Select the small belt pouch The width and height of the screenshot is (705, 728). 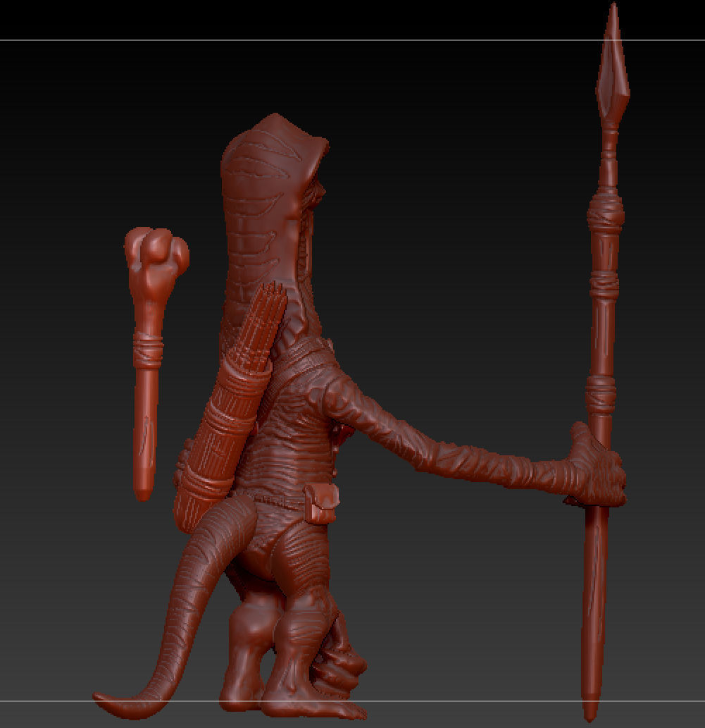click(x=322, y=503)
